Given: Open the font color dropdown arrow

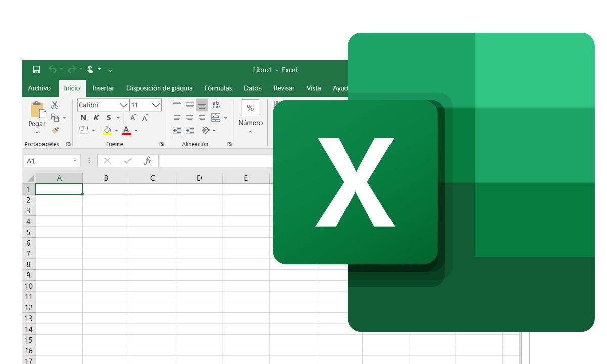Looking at the screenshot, I should point(136,131).
